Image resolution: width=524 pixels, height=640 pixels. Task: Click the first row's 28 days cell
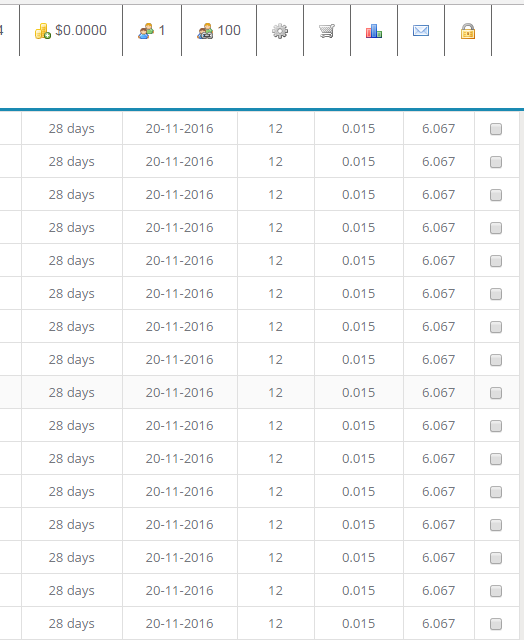[72, 129]
